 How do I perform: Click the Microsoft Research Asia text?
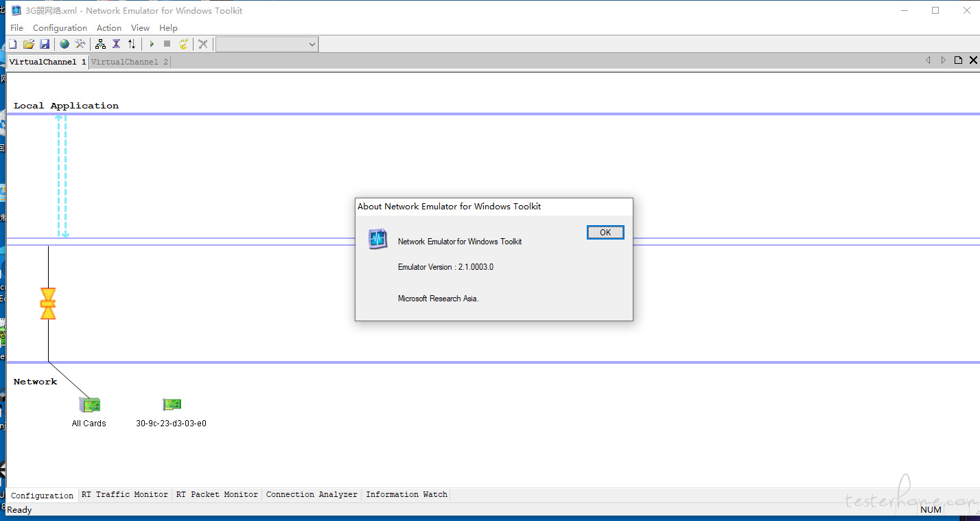pyautogui.click(x=439, y=299)
